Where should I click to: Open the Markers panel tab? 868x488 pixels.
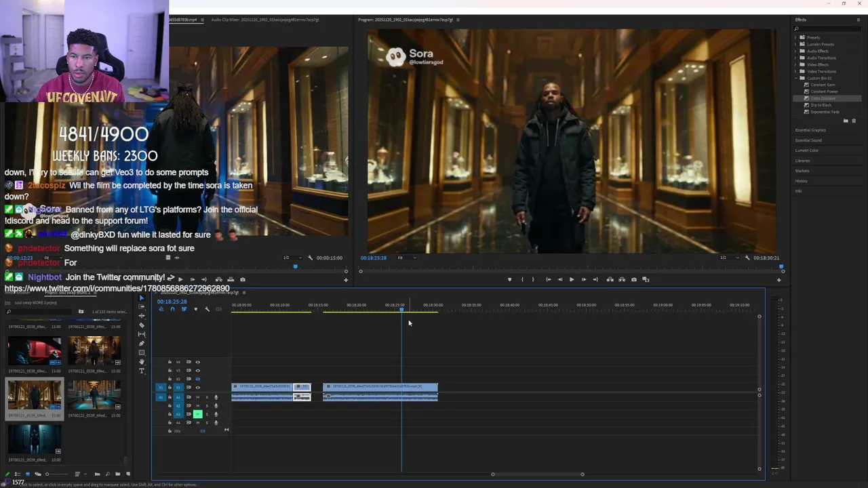[x=802, y=171]
